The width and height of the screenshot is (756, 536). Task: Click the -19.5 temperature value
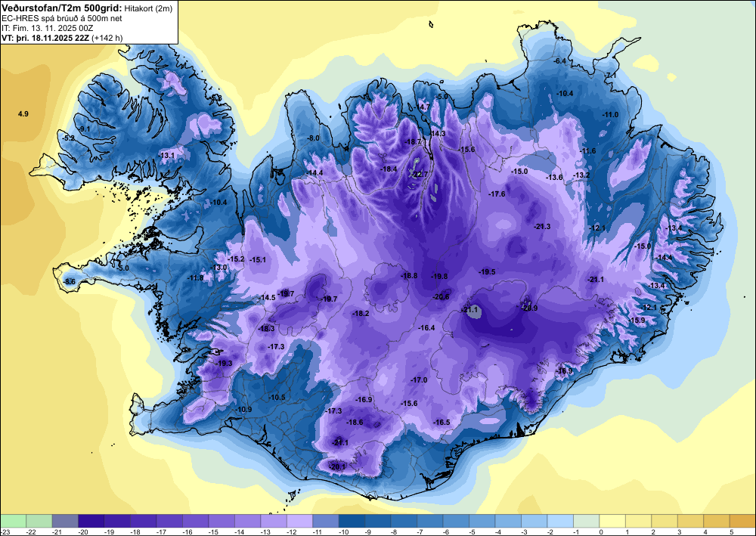tap(487, 272)
